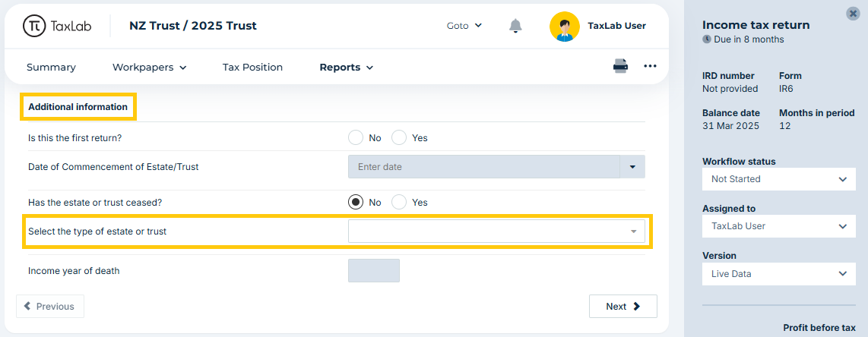Click the TaxLab logo icon
Screen dimensions: 868x337
click(x=33, y=25)
